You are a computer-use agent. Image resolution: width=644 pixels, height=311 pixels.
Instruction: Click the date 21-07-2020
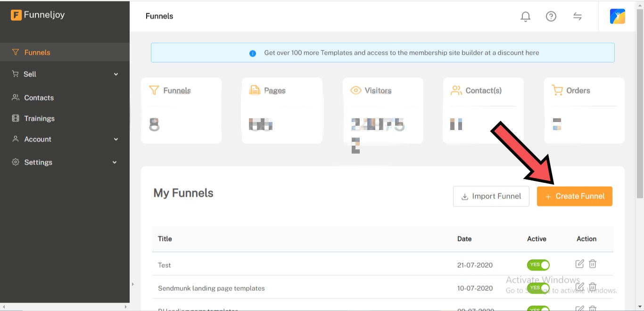tap(475, 265)
